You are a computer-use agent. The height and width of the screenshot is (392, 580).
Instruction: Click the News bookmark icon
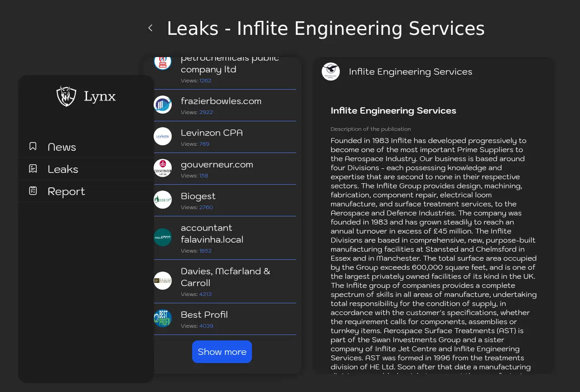click(33, 146)
